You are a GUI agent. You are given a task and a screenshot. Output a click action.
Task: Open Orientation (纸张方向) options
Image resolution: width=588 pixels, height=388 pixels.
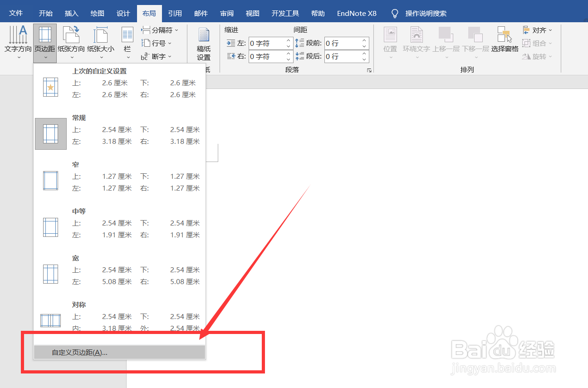pyautogui.click(x=71, y=43)
